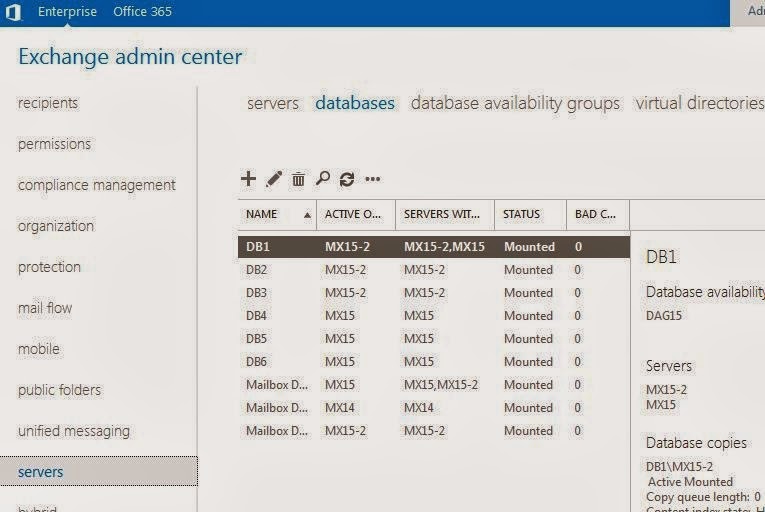Open Office 365 link in top bar
Screen dimensions: 765x512
coord(142,12)
